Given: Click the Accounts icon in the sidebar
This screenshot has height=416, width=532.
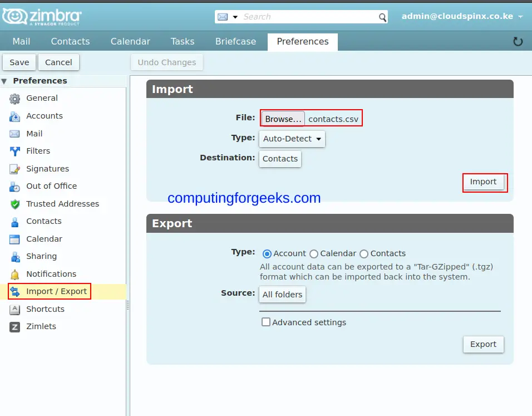Looking at the screenshot, I should 14,116.
